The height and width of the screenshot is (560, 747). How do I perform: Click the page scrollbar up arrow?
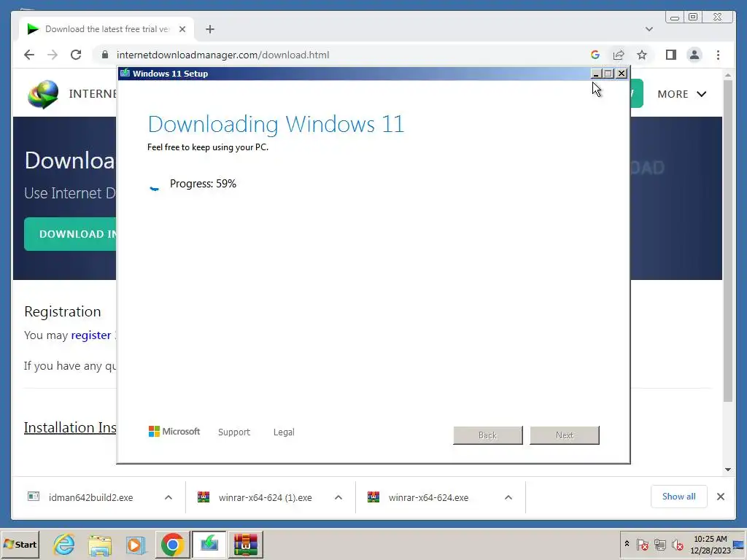727,75
